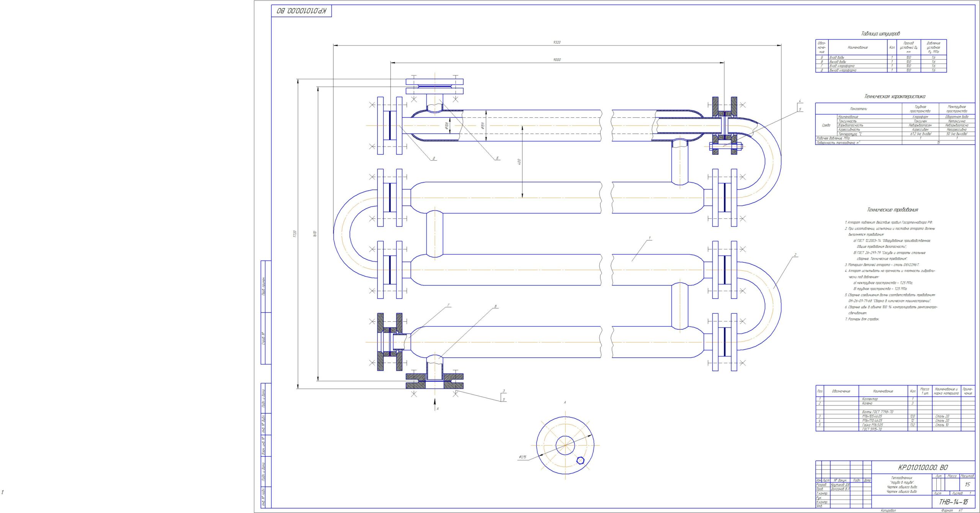The height and width of the screenshot is (513, 980).
Task: Click the 'ГОСТ 5915-70' entry
Action: (872, 429)
